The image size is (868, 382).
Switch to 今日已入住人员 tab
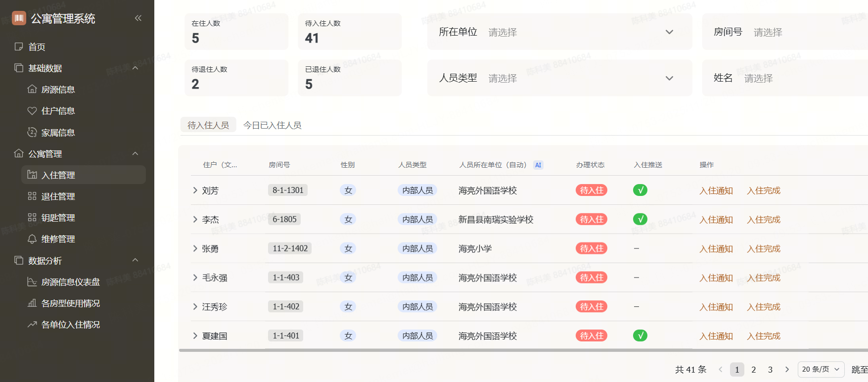pos(272,125)
